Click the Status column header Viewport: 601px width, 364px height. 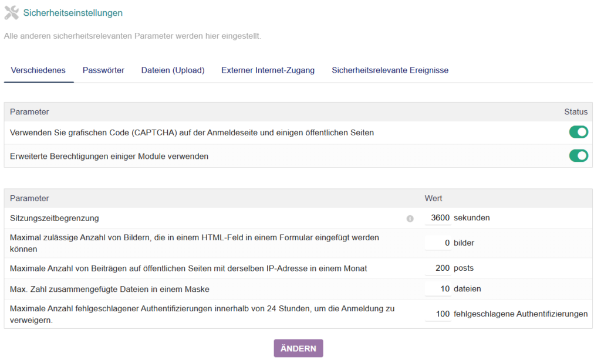coord(575,111)
